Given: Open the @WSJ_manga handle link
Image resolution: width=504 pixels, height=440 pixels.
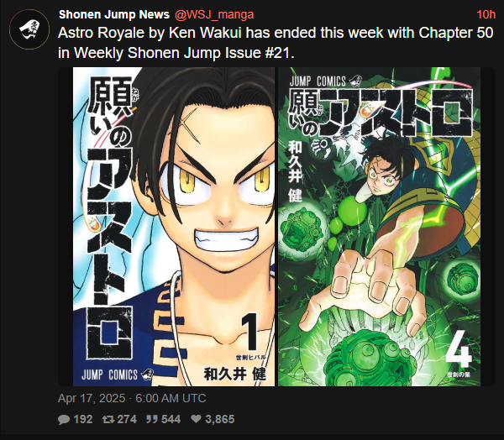Looking at the screenshot, I should click(x=214, y=14).
